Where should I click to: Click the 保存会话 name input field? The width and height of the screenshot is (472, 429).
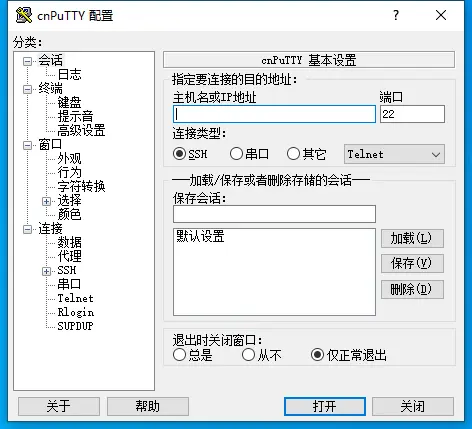pos(274,214)
